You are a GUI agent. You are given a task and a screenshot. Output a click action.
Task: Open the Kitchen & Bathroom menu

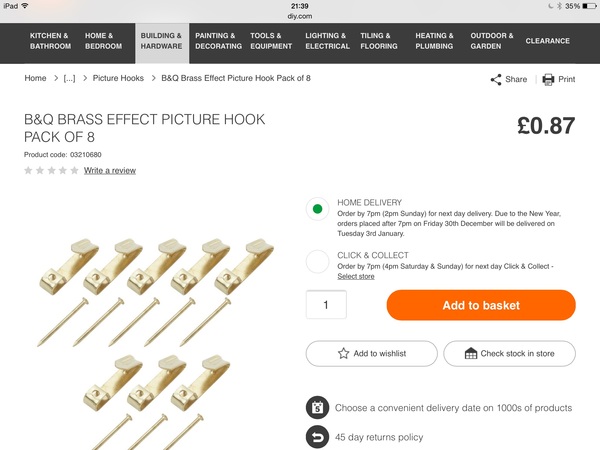click(x=50, y=41)
